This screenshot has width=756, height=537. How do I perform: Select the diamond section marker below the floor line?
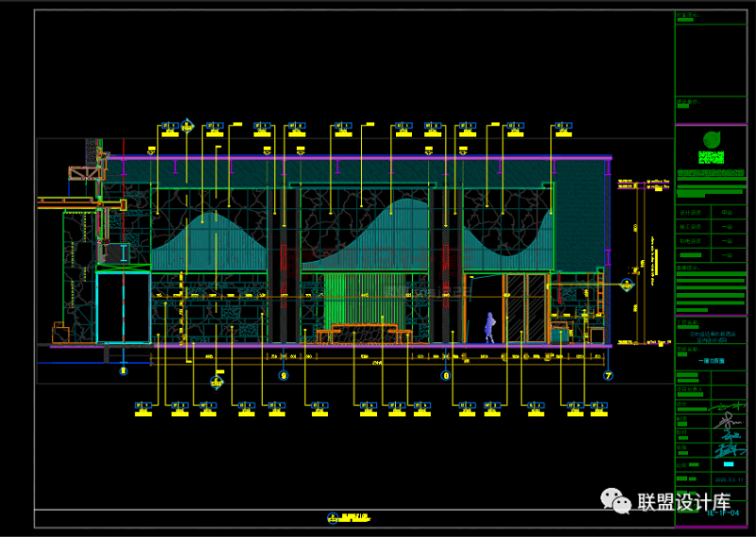point(216,384)
